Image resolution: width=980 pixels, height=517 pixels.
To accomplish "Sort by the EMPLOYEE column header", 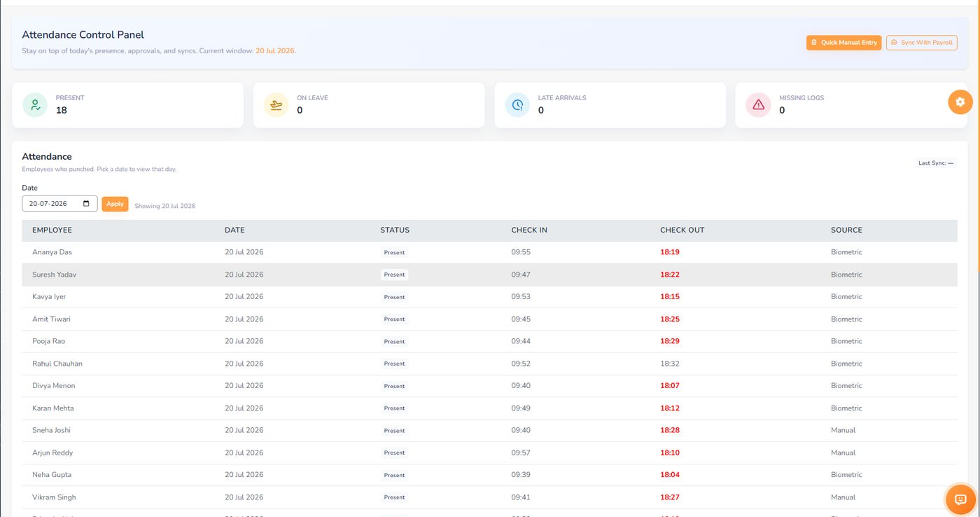I will (52, 230).
